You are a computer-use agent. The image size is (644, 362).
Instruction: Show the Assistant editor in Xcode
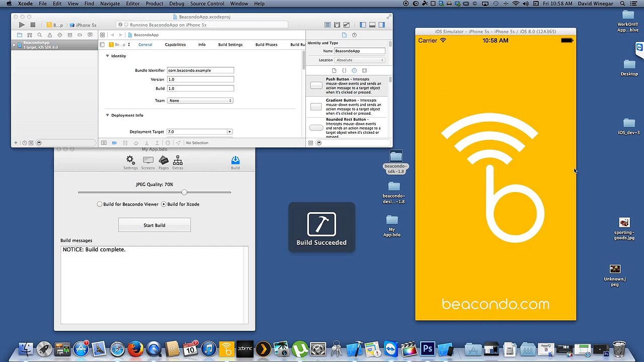[337, 25]
